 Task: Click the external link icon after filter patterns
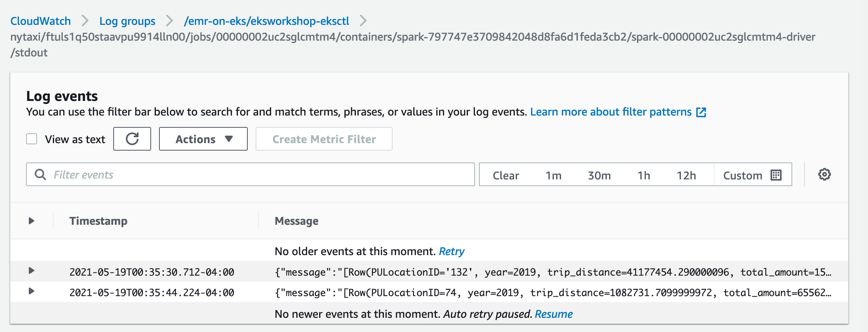701,112
